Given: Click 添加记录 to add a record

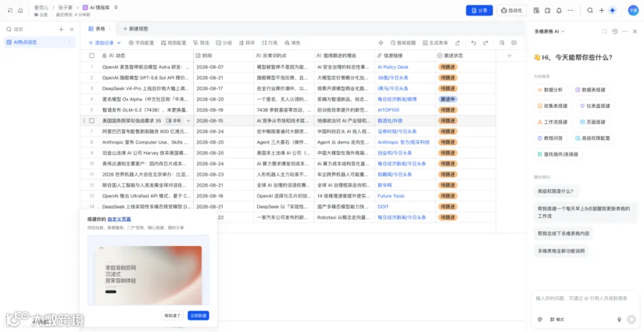Looking at the screenshot, I should 102,43.
